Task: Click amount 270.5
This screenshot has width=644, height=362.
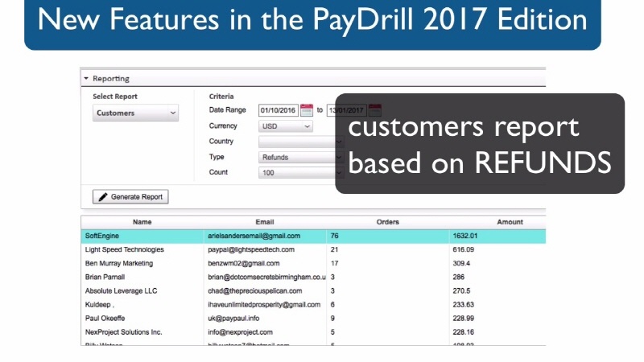Action: click(x=461, y=291)
